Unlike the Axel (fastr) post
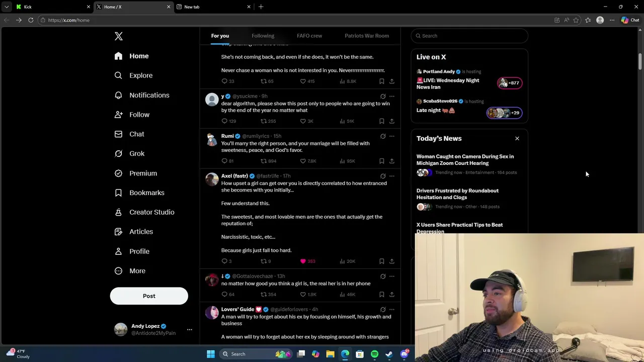The width and height of the screenshot is (644, 362). coord(303,261)
